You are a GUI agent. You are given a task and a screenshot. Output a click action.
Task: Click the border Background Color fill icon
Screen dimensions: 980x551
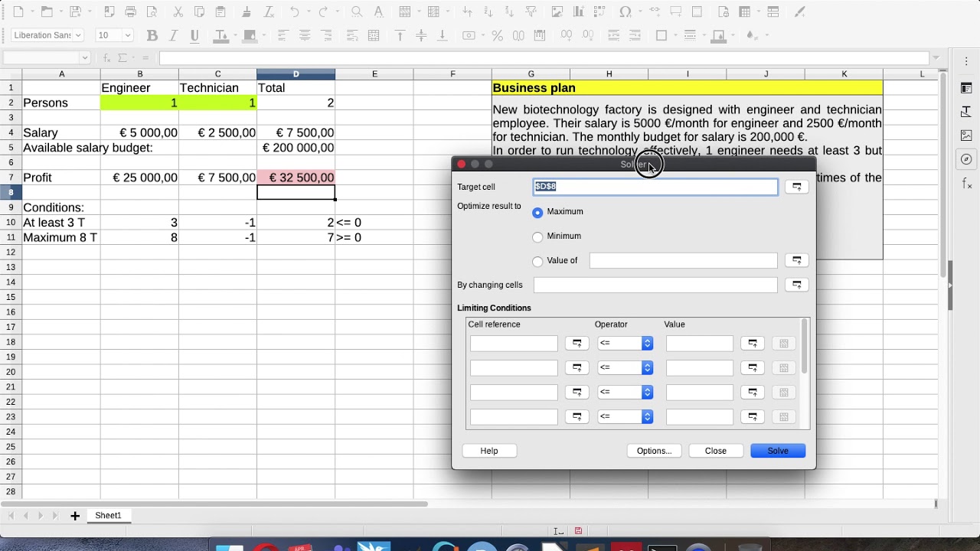click(718, 36)
